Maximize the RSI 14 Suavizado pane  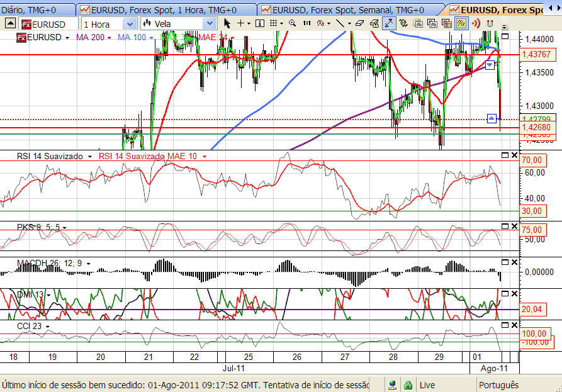point(505,155)
